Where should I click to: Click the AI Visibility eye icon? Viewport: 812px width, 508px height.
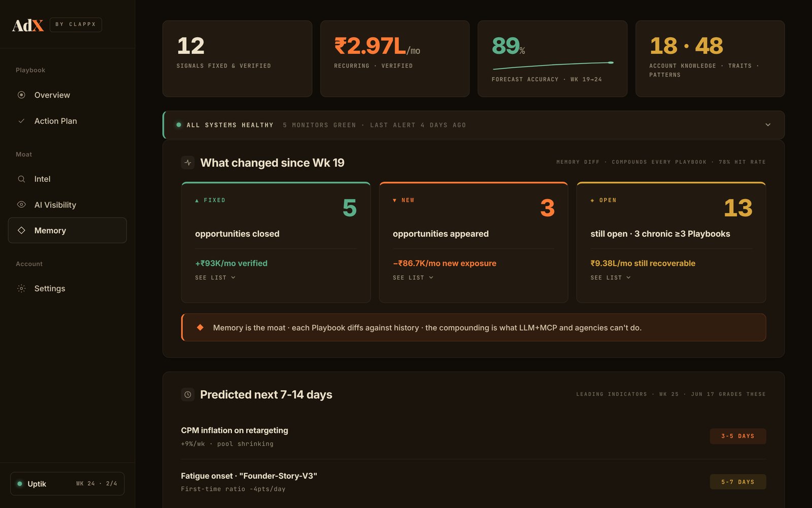pos(21,205)
